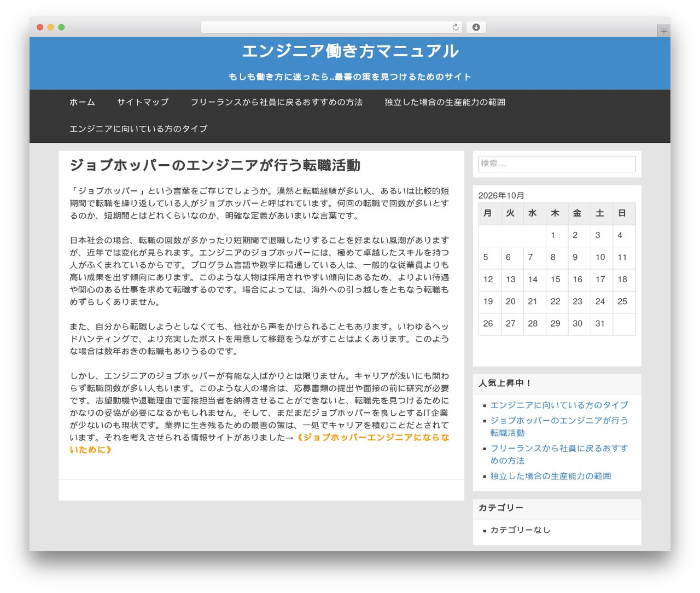The width and height of the screenshot is (700, 593).
Task: Focus the browser address bar
Action: [331, 27]
